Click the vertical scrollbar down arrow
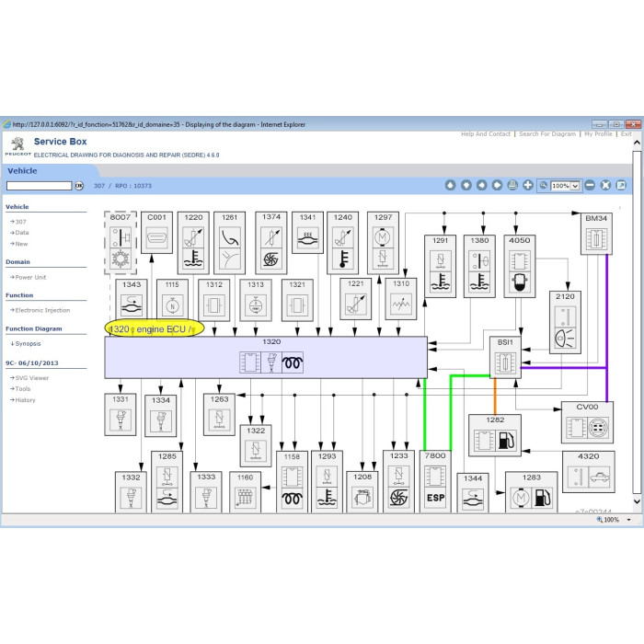This screenshot has width=644, height=644. pyautogui.click(x=637, y=501)
